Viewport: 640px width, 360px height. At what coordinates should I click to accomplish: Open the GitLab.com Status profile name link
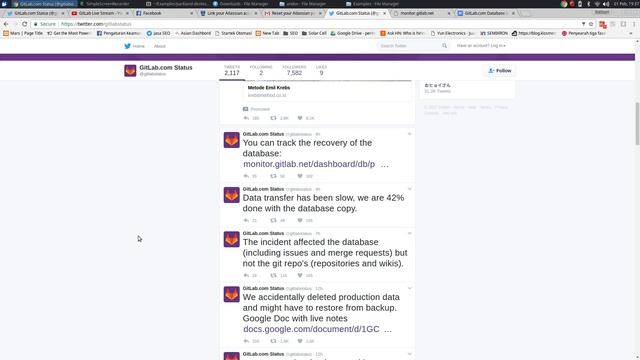(x=166, y=67)
